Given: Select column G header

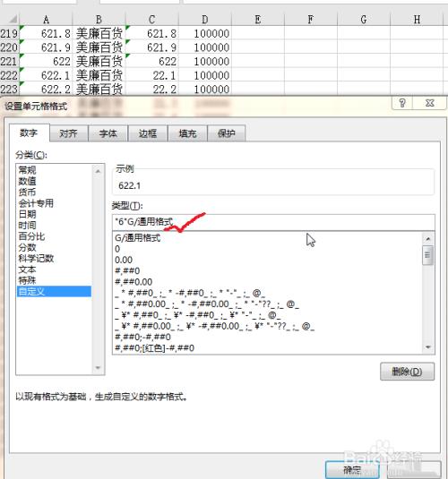Looking at the screenshot, I should click(364, 20).
